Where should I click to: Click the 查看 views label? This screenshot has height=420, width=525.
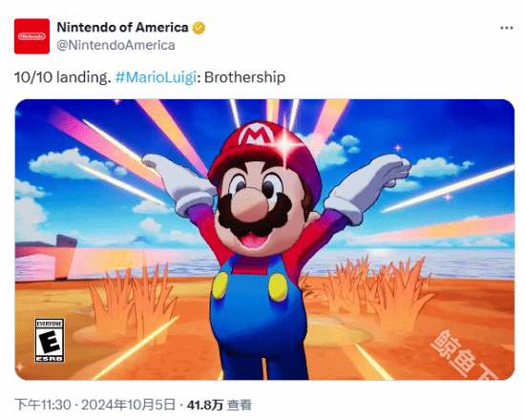pyautogui.click(x=239, y=405)
